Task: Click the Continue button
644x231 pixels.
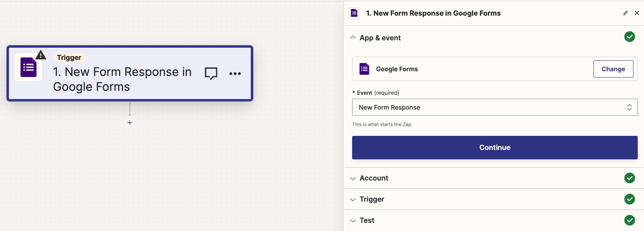Action: [495, 148]
